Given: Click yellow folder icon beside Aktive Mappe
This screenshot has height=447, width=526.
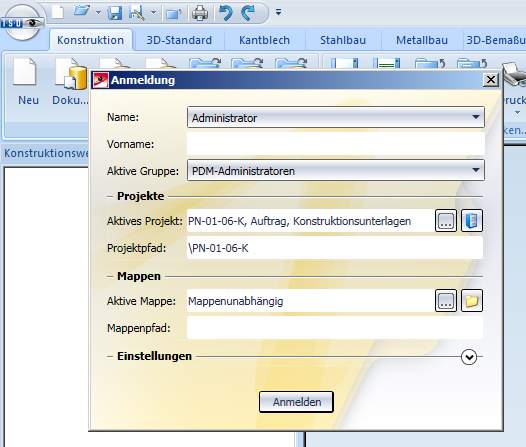Looking at the screenshot, I should pyautogui.click(x=472, y=301).
